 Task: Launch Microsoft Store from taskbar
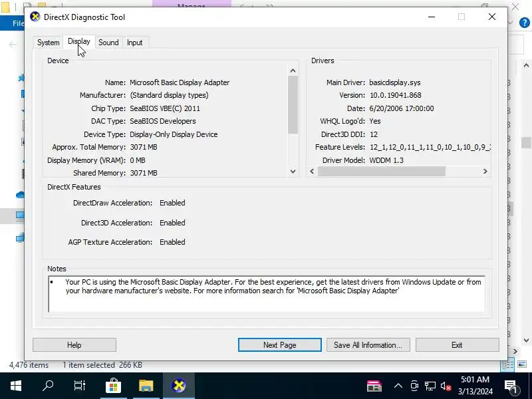pos(113,386)
